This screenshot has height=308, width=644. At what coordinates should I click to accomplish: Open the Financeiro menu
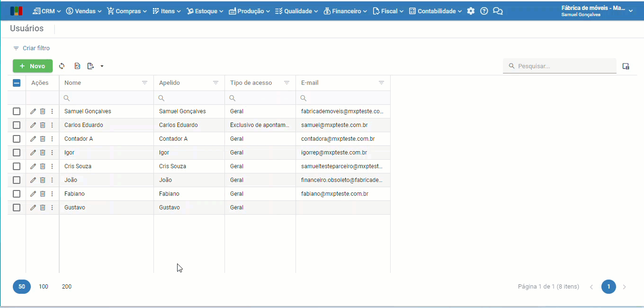(x=345, y=10)
